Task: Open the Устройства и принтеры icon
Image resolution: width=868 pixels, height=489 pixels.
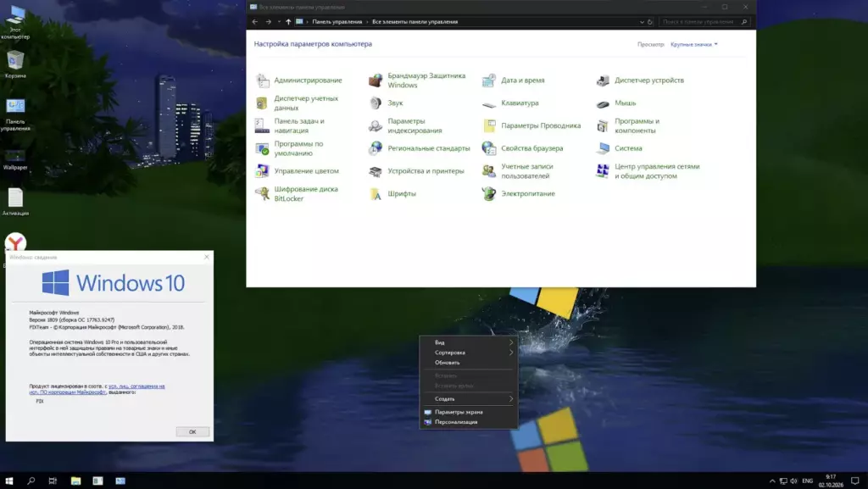Action: [376, 171]
